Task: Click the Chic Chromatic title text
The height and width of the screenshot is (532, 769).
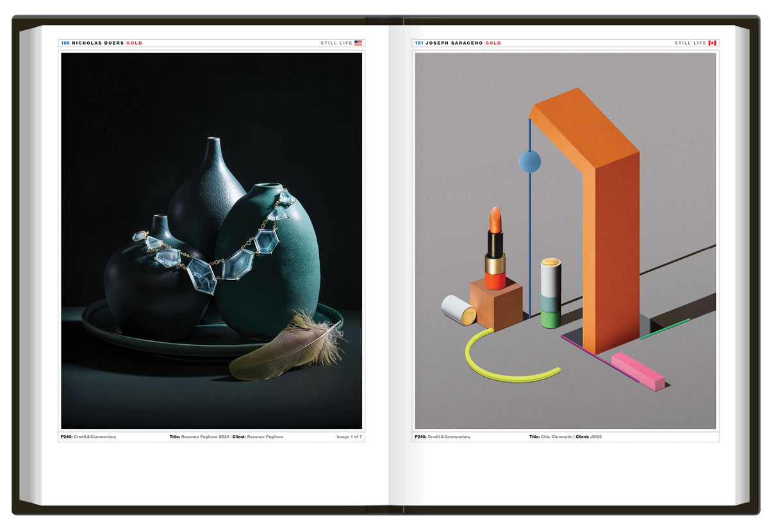Action: pos(557,436)
